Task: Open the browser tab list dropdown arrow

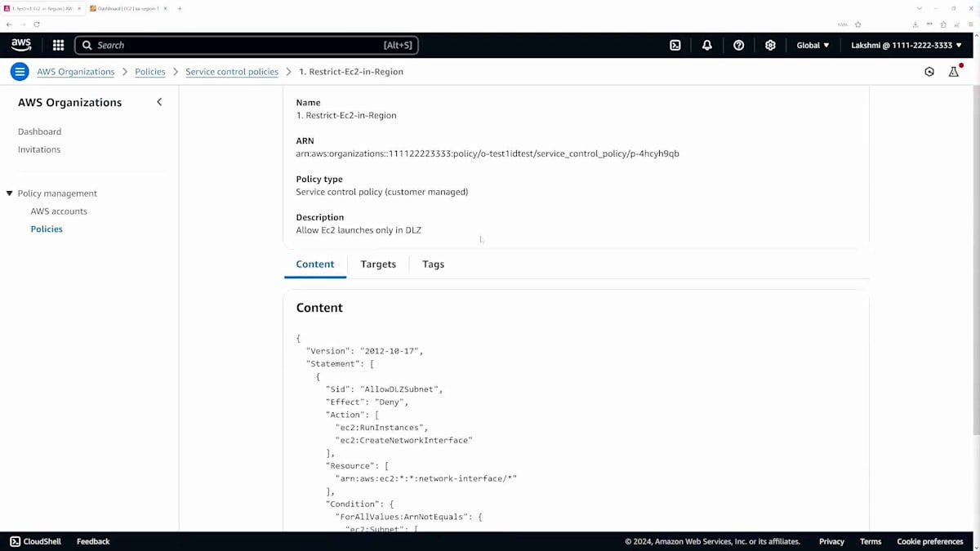Action: pyautogui.click(x=920, y=8)
